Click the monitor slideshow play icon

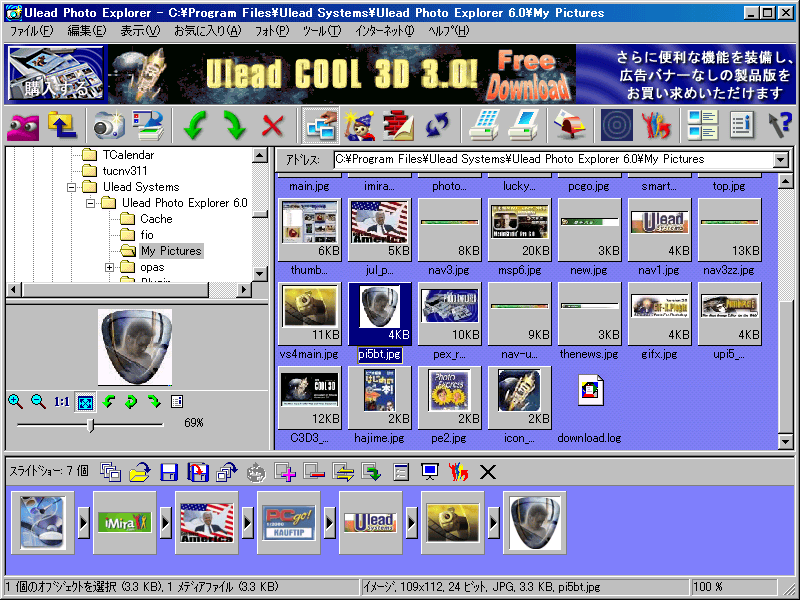430,472
